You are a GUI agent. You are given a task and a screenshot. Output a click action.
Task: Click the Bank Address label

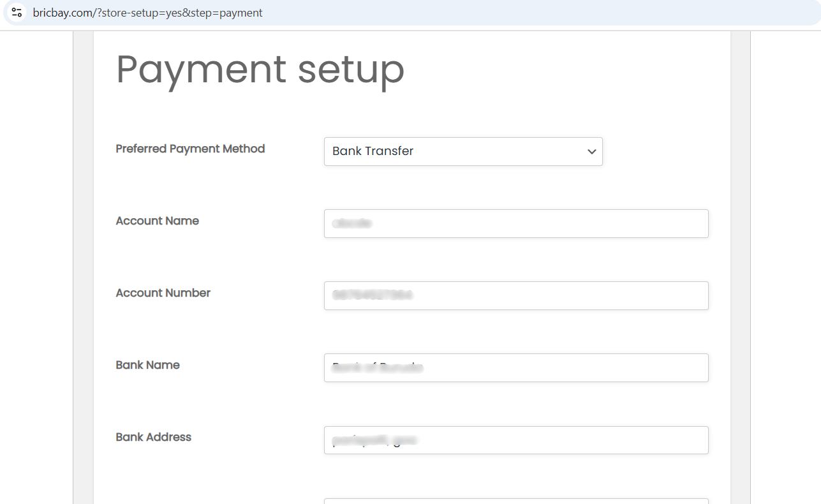pyautogui.click(x=154, y=437)
